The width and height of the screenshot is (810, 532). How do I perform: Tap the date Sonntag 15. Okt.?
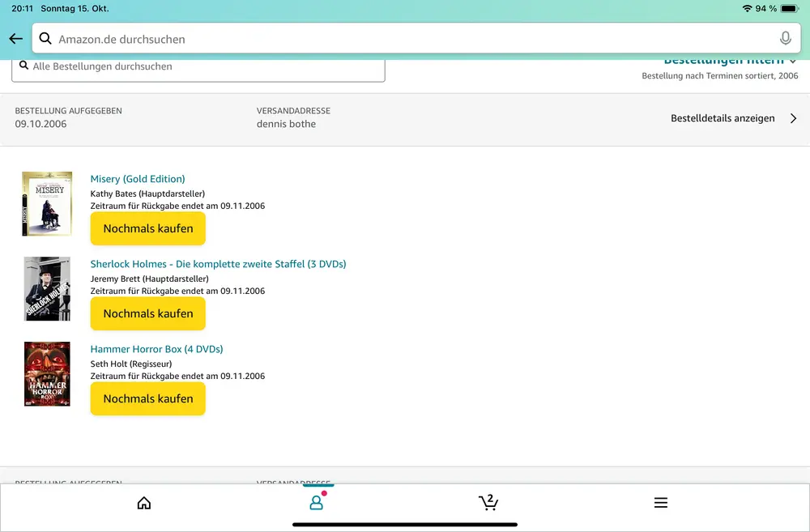click(x=75, y=8)
